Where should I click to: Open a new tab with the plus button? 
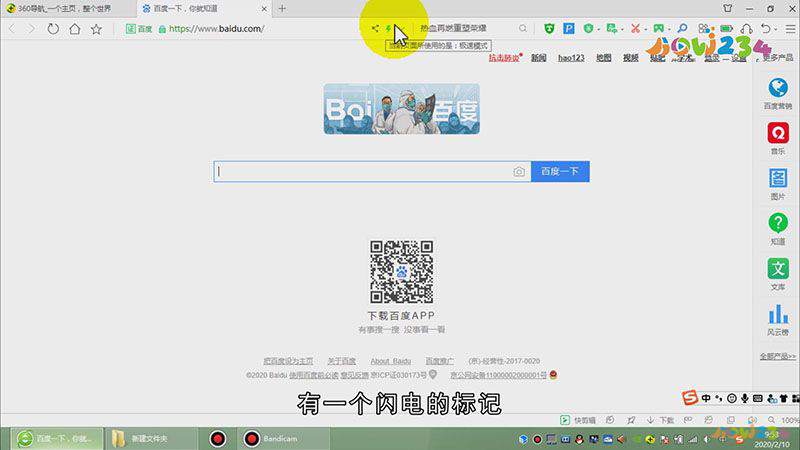pos(282,9)
